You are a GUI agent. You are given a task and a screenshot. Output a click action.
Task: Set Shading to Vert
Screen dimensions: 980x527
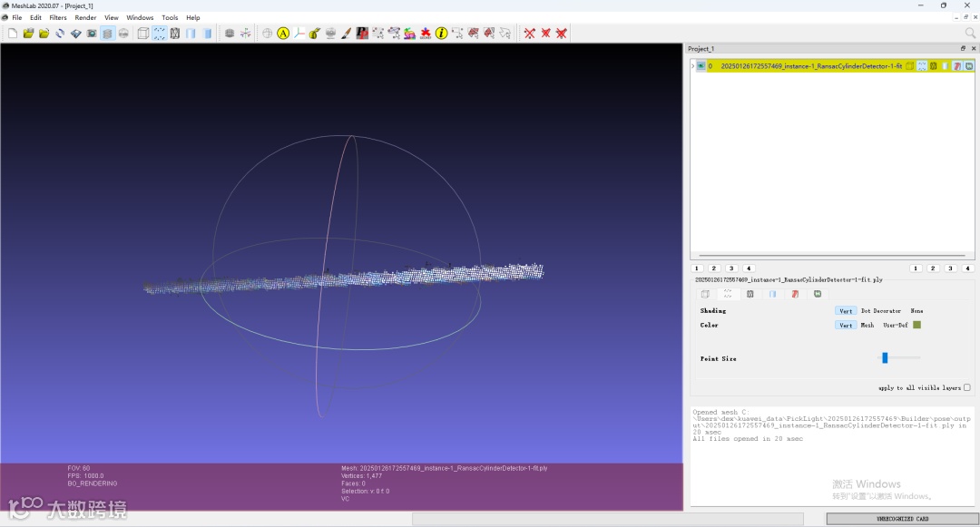pyautogui.click(x=846, y=311)
